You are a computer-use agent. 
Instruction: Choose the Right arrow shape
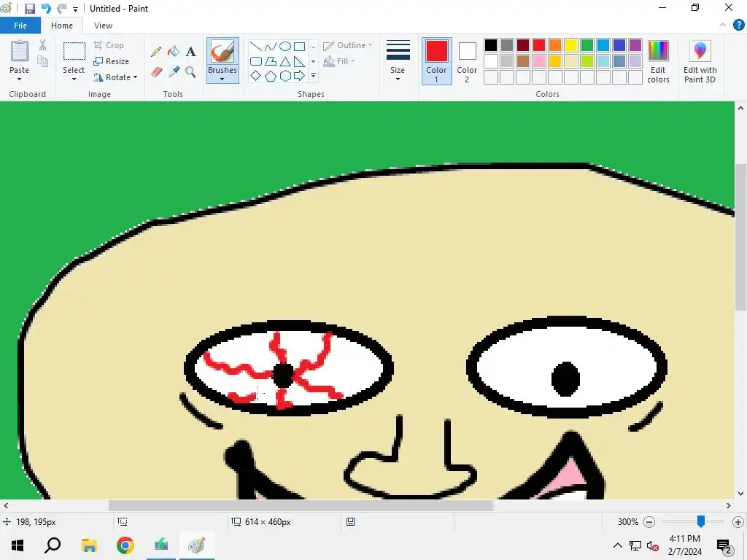click(299, 76)
